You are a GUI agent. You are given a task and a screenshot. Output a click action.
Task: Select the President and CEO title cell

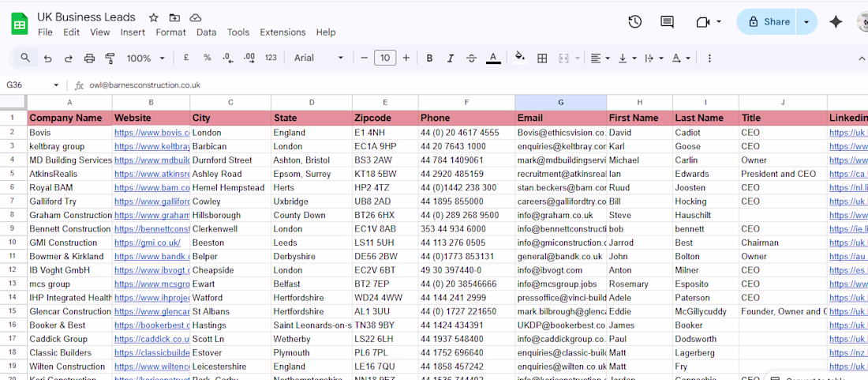(784, 174)
